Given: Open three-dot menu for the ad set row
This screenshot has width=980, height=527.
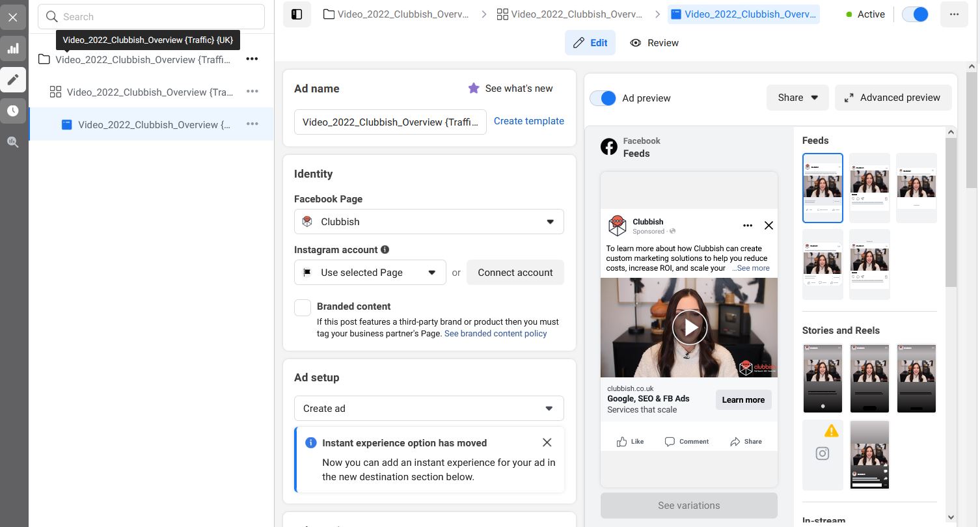Looking at the screenshot, I should [x=252, y=92].
